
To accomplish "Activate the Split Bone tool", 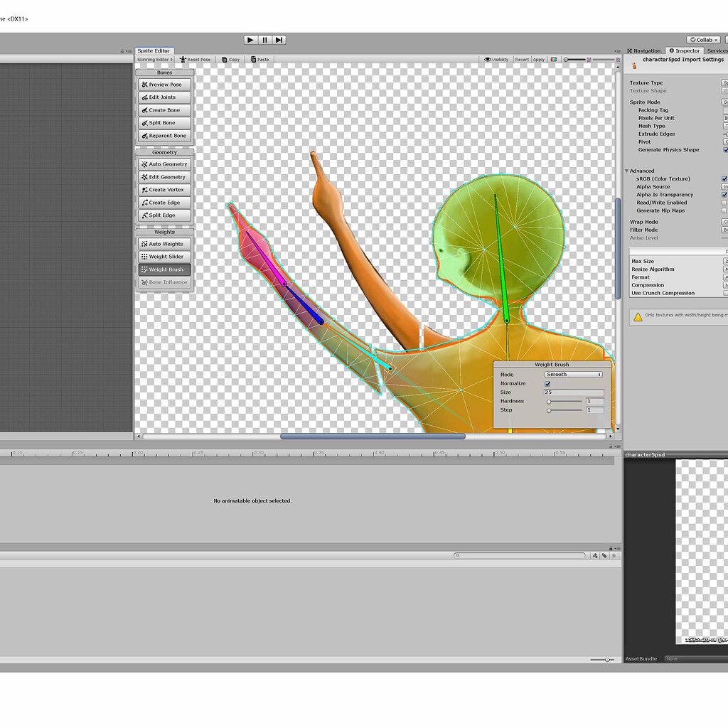I will coord(164,122).
